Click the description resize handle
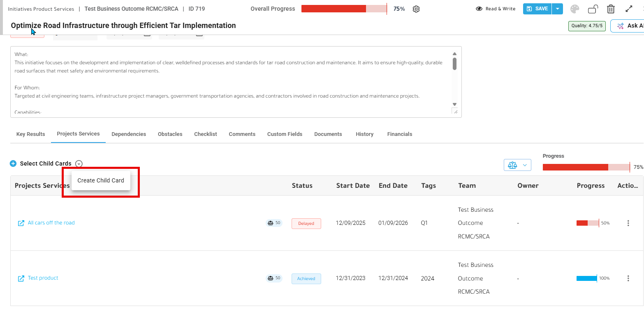This screenshot has height=313, width=644. point(455,111)
